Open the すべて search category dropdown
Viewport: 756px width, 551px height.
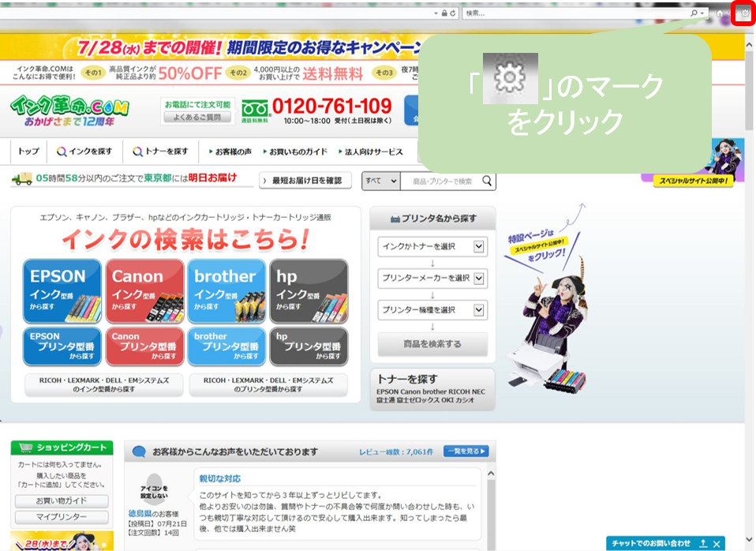pos(381,181)
